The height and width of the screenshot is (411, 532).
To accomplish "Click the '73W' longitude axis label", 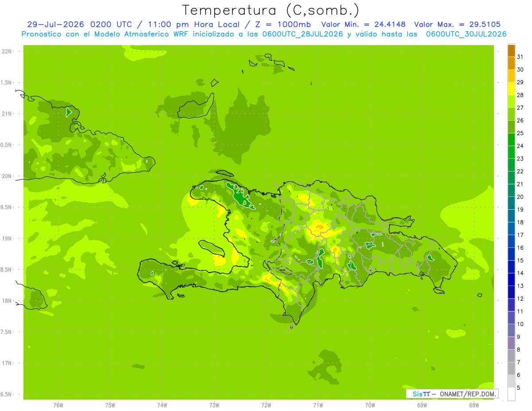I will (214, 405).
